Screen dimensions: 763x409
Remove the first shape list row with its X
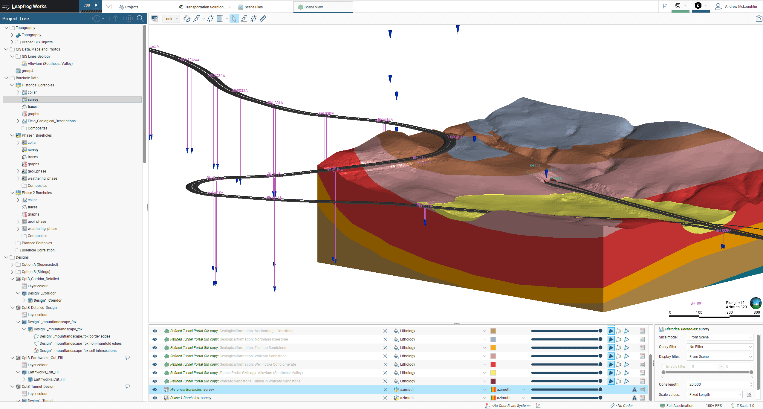click(386, 329)
